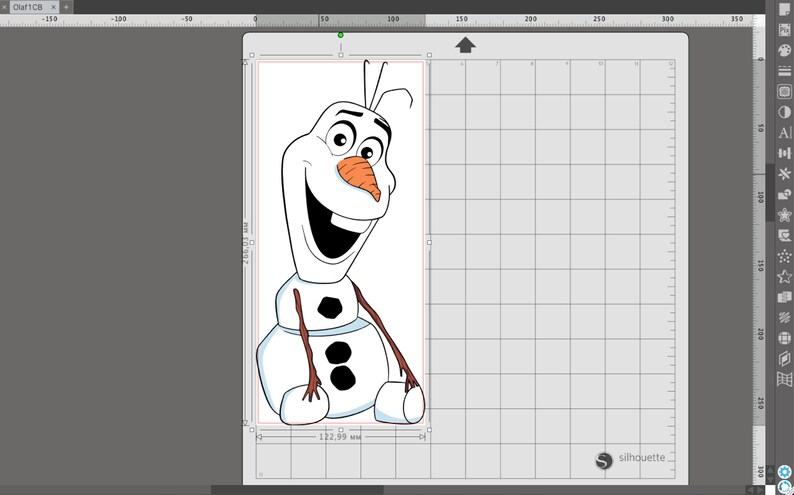Open the Transform panel icon
The image size is (794, 495).
[x=784, y=174]
